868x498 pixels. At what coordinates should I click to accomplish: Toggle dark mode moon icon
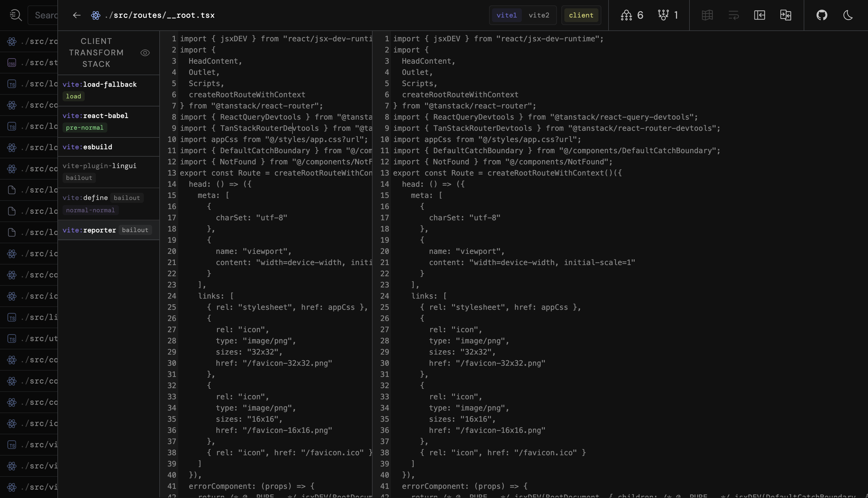[x=848, y=15]
